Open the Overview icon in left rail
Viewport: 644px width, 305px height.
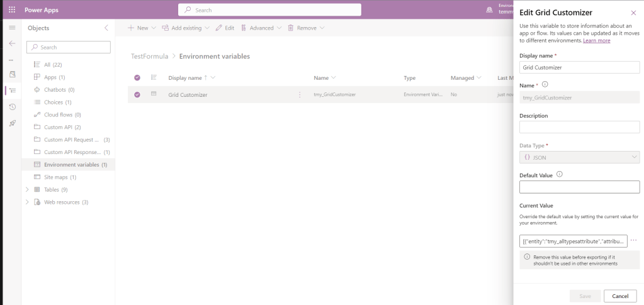(13, 74)
